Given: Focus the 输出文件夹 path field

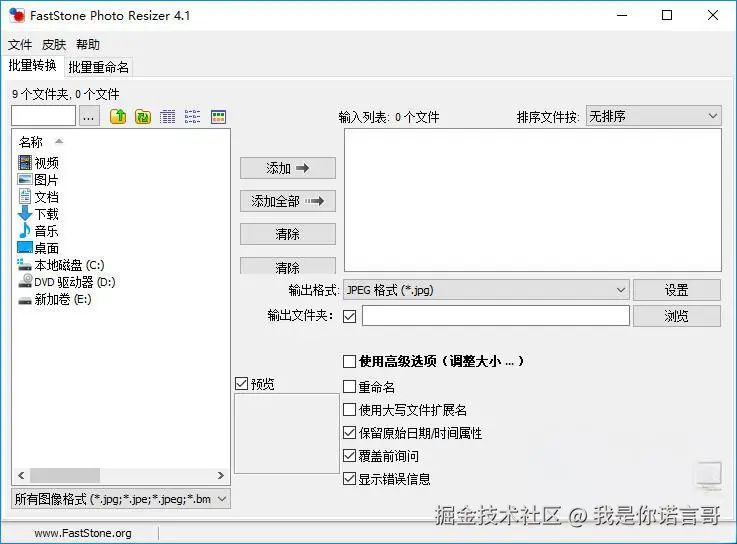Looking at the screenshot, I should (x=496, y=315).
